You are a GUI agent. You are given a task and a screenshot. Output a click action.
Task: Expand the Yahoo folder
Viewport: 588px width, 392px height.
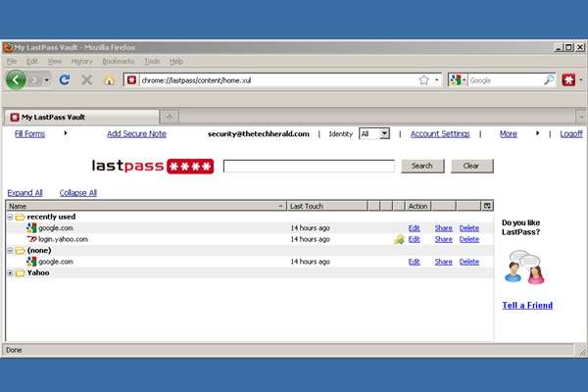pos(10,273)
